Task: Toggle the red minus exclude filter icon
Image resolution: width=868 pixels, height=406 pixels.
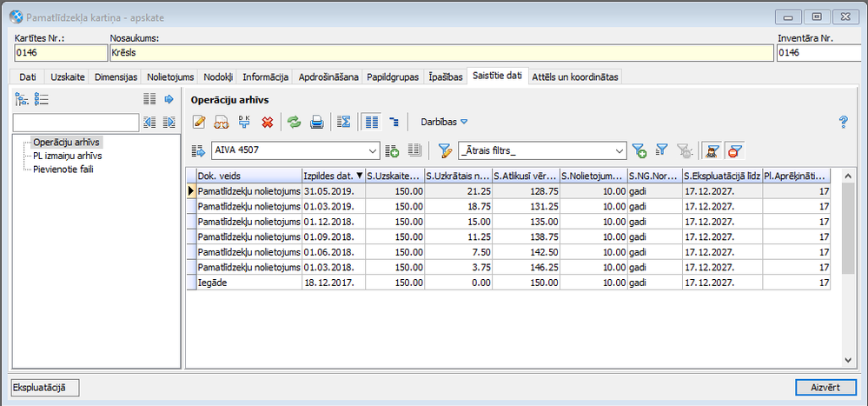Action: 733,150
